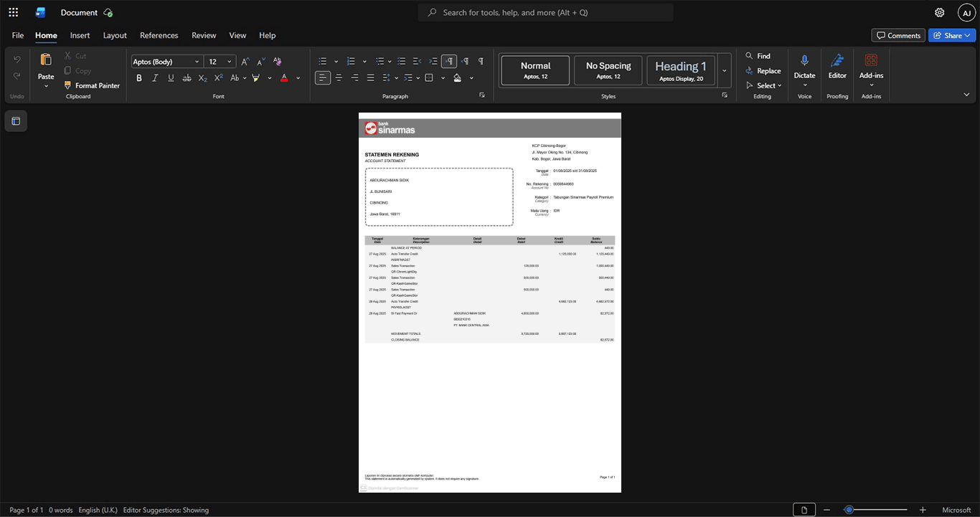Click the Increase Indent icon
Image resolution: width=980 pixels, height=517 pixels.
click(433, 61)
